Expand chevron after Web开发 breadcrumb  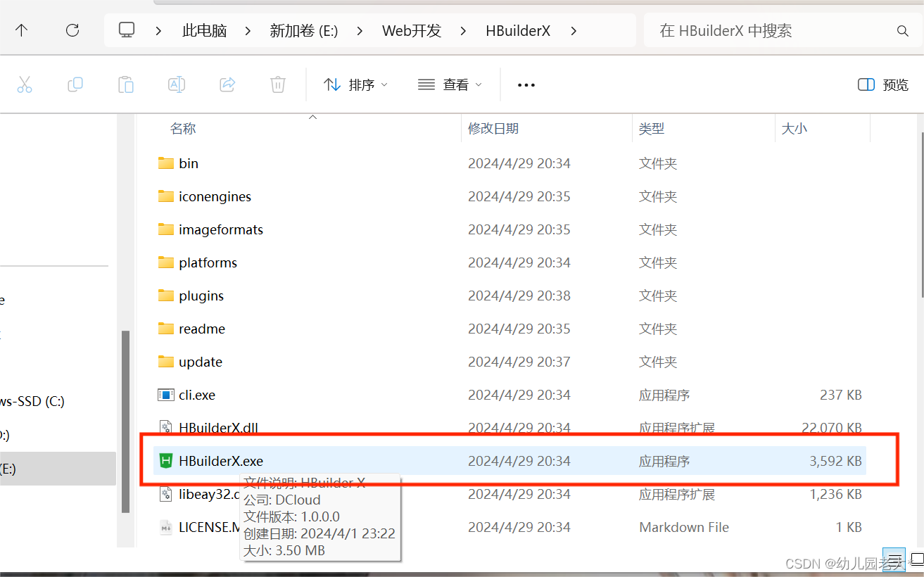point(463,31)
